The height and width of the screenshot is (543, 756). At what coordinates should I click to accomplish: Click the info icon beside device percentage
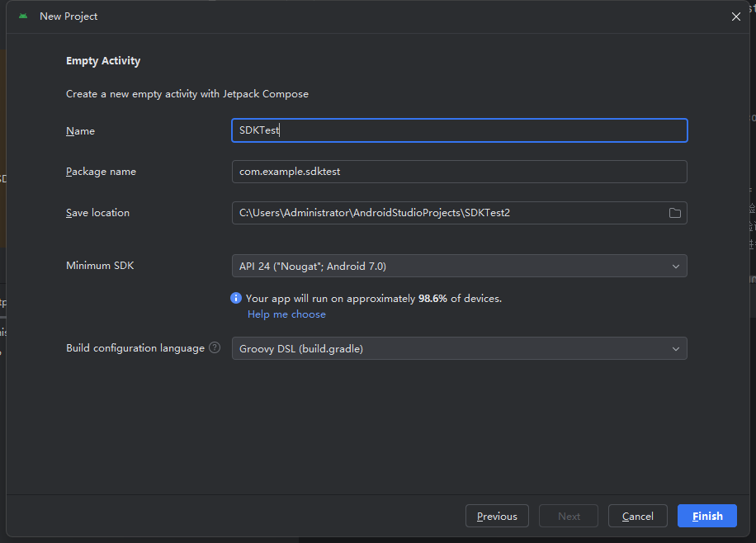pos(236,298)
